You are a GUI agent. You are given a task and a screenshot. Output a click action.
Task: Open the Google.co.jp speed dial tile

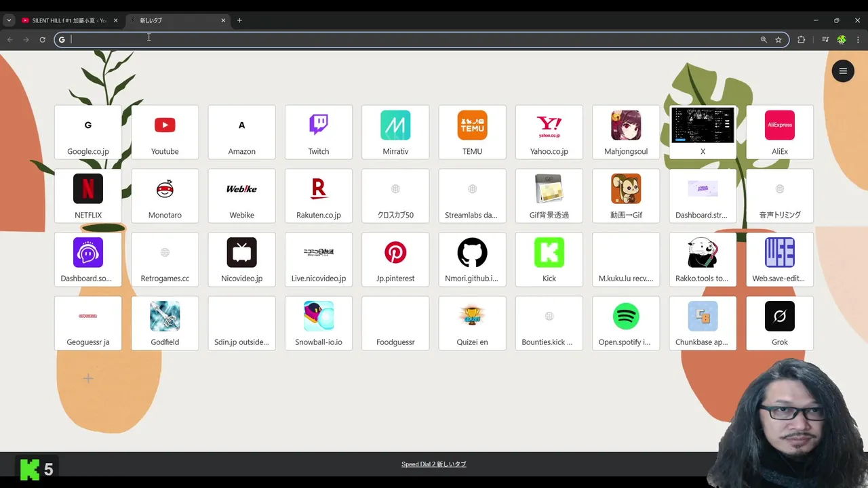88,132
